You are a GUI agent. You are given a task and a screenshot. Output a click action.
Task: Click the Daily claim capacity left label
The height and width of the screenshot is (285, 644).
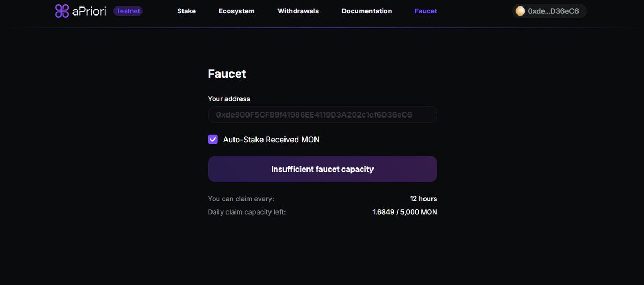(247, 212)
